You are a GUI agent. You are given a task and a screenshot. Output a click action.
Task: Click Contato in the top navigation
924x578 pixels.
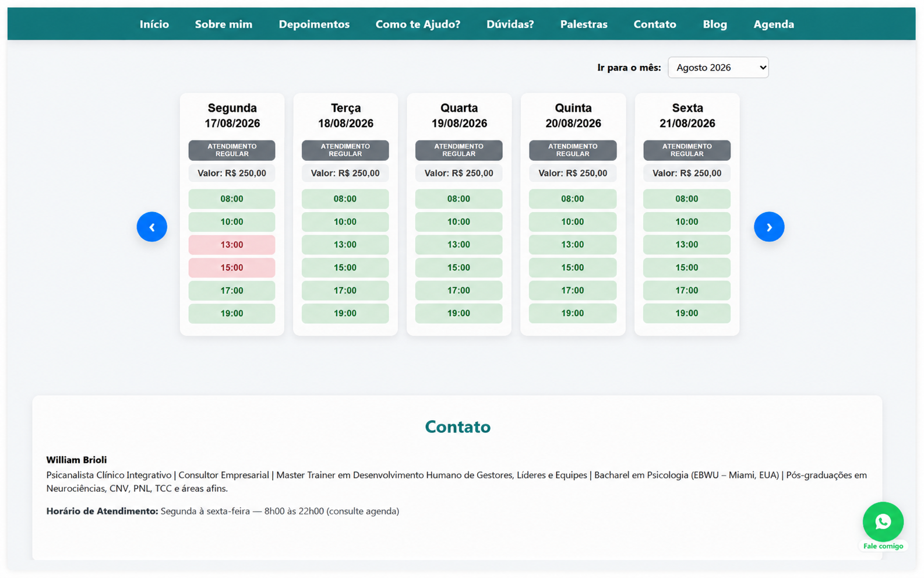coord(655,24)
